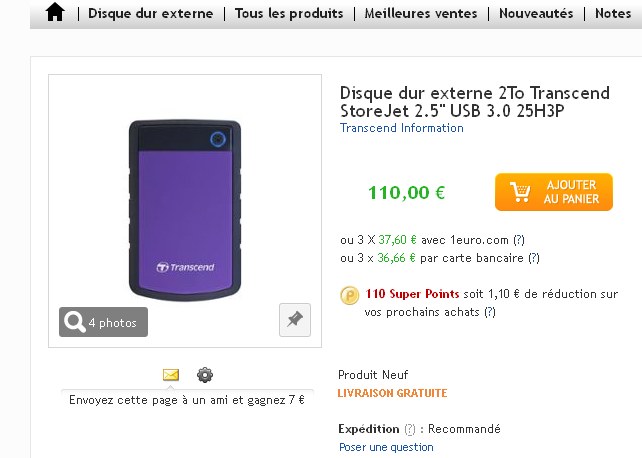Click the product title heading
The image size is (642, 458).
(x=474, y=102)
